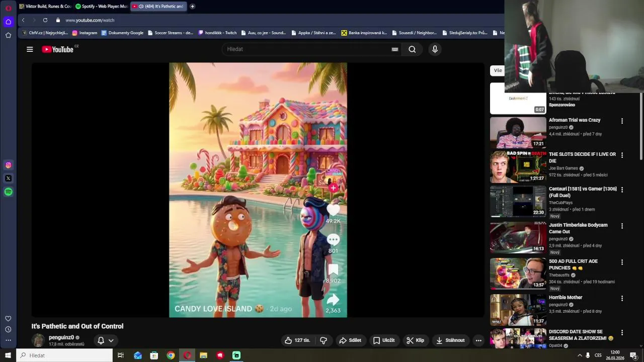Open the heart icon in Opera sidebar
This screenshot has height=362, width=644.
pos(8,318)
